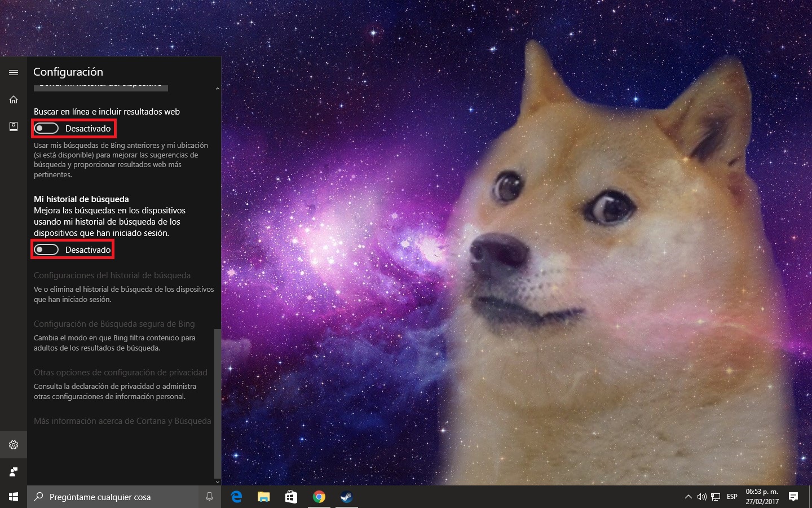812x508 pixels.
Task: Click the microphone in the search box
Action: 209,497
